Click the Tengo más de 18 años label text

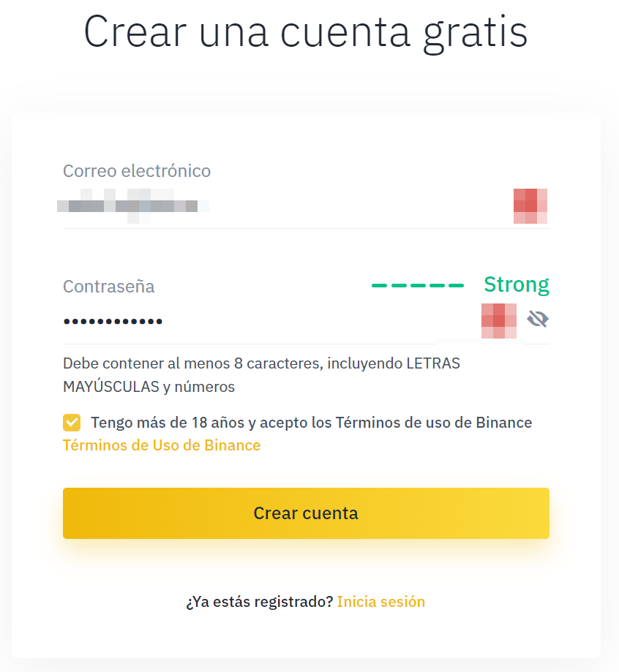click(312, 423)
